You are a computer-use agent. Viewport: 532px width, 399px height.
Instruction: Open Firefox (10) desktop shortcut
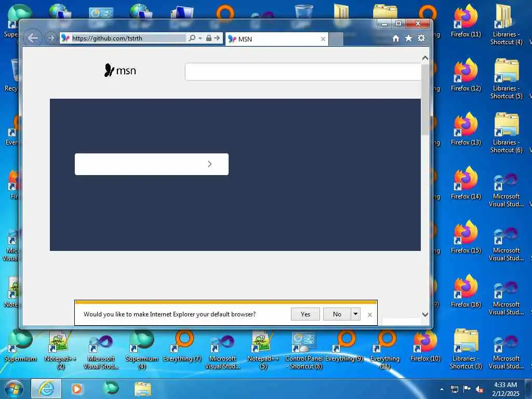[425, 345]
